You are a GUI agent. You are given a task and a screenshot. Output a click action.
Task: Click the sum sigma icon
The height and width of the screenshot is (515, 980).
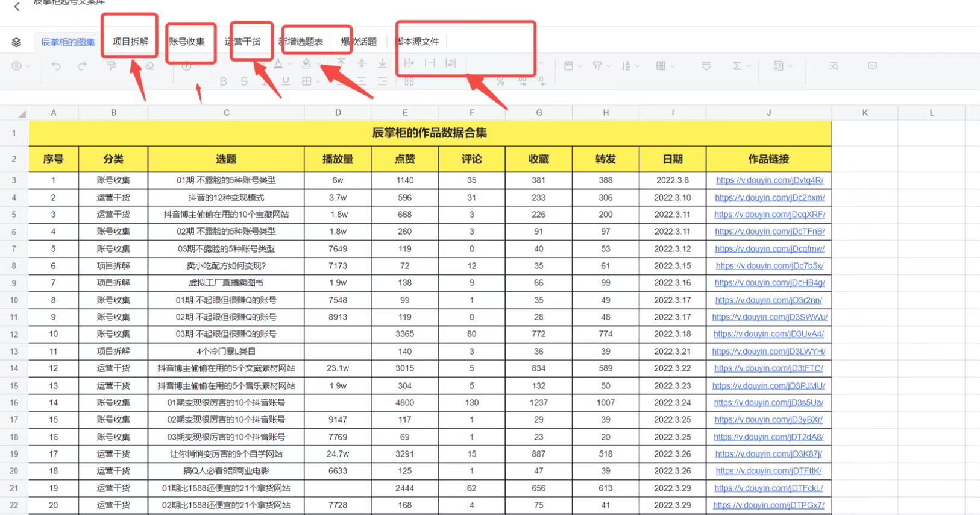pyautogui.click(x=737, y=66)
